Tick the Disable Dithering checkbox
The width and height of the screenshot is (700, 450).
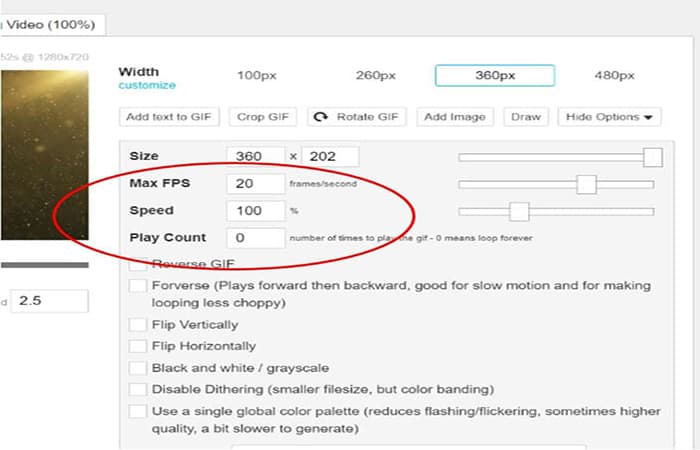coord(137,389)
